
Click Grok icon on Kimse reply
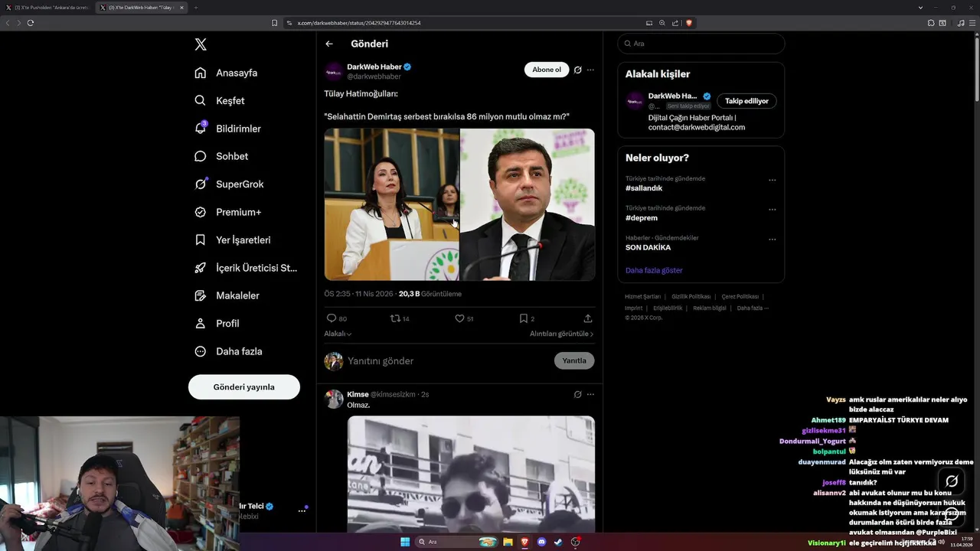pos(577,394)
